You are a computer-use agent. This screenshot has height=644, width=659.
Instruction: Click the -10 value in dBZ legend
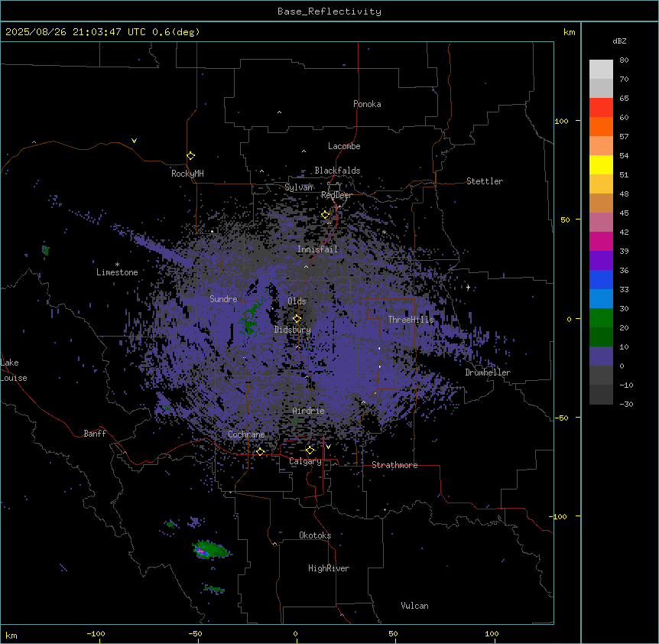tap(626, 385)
